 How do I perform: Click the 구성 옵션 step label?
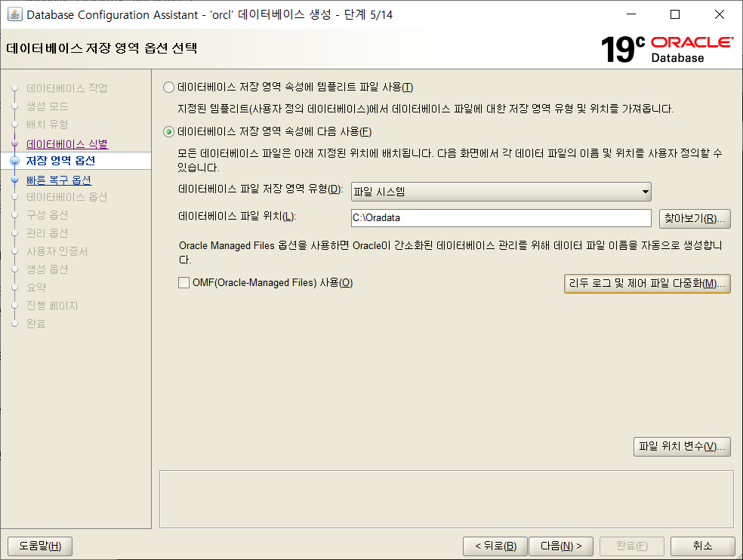48,214
